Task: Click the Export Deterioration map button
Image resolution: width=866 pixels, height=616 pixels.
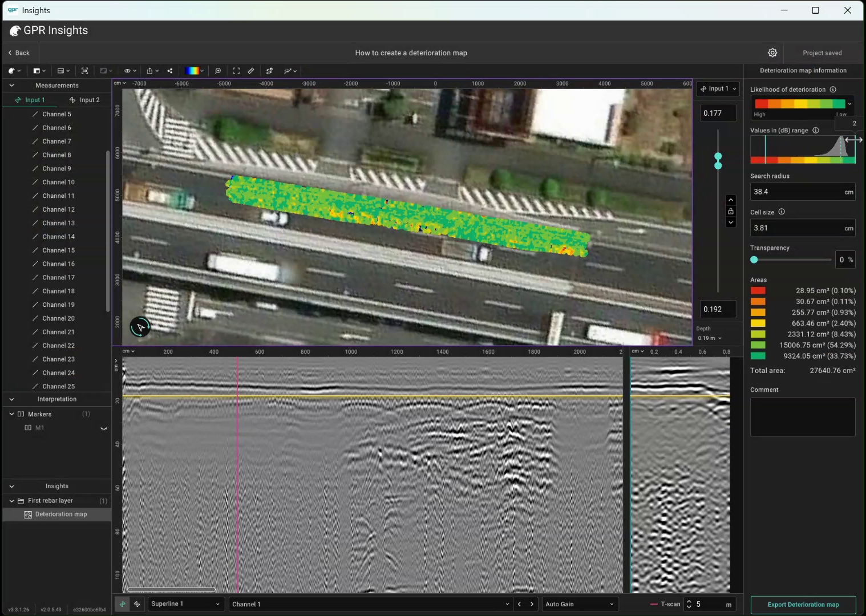Action: 803,605
